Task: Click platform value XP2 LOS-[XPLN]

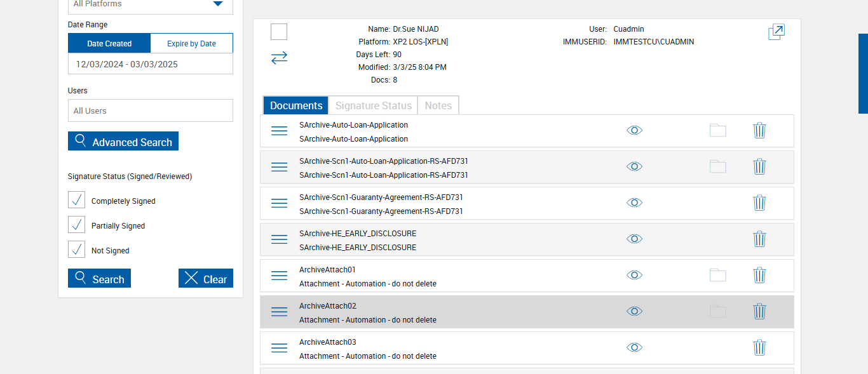Action: (x=421, y=42)
